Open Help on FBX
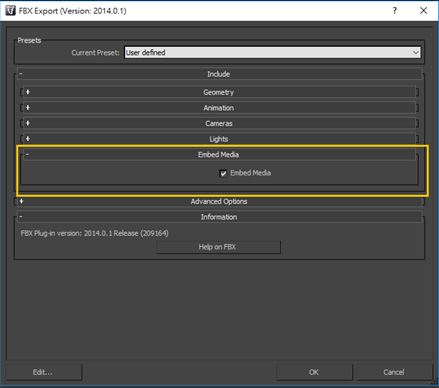439x388 pixels. tap(218, 247)
